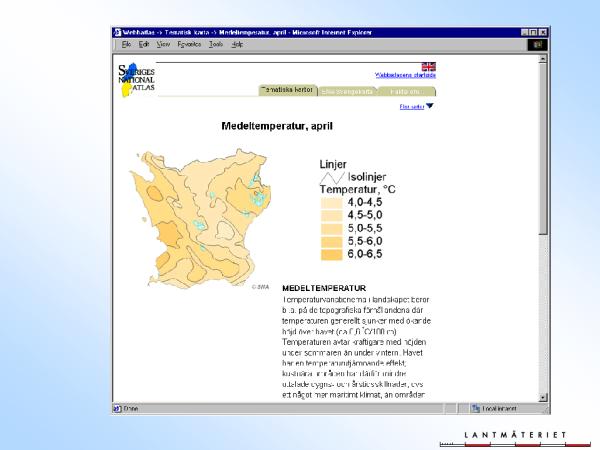Click the IE page icon in title bar
Image resolution: width=600 pixels, height=450 pixels.
pyautogui.click(x=116, y=33)
